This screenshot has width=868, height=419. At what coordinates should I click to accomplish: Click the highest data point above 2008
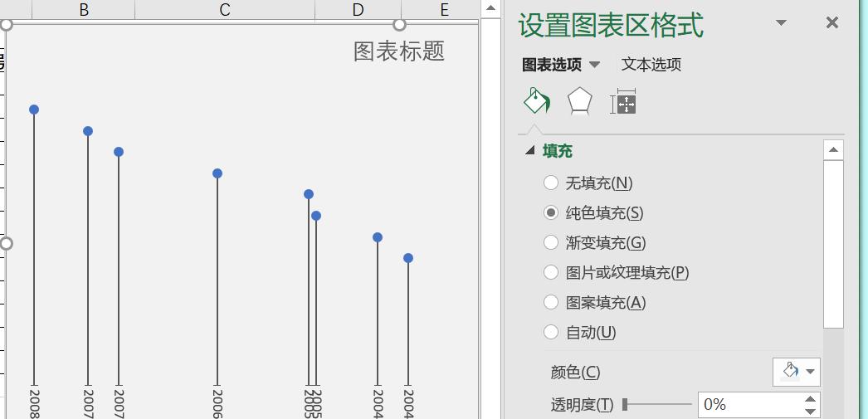[34, 110]
